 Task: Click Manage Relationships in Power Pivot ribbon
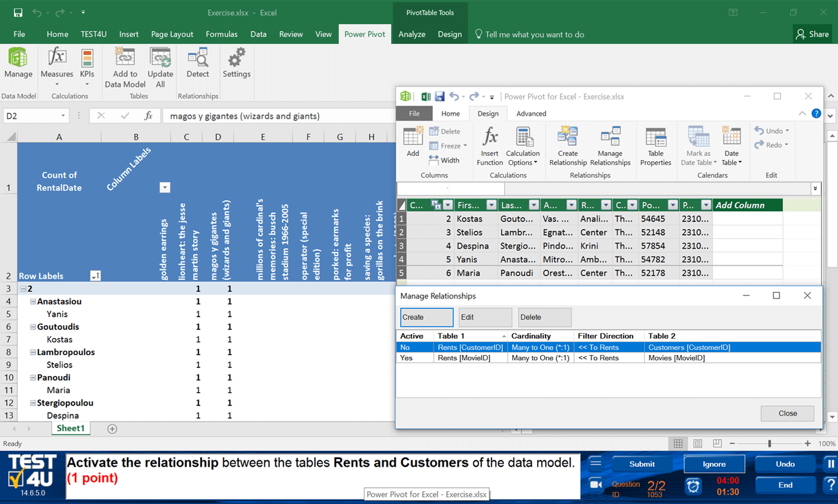(610, 147)
